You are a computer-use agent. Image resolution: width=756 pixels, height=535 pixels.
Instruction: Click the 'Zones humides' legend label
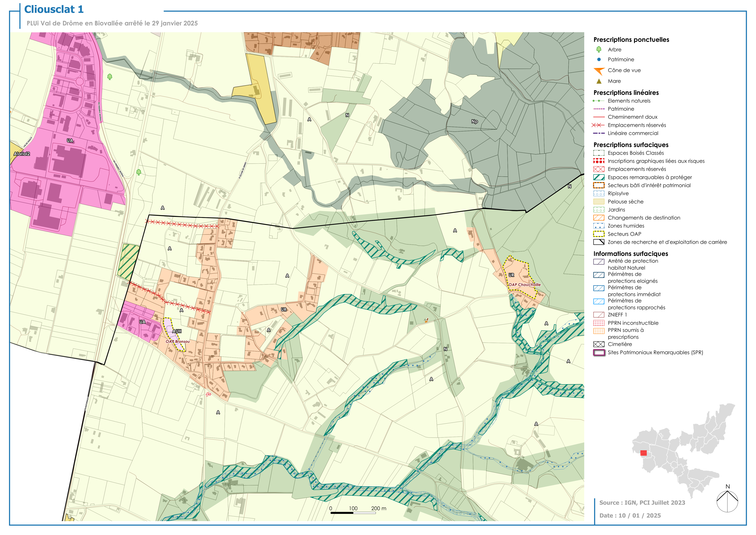[626, 226]
